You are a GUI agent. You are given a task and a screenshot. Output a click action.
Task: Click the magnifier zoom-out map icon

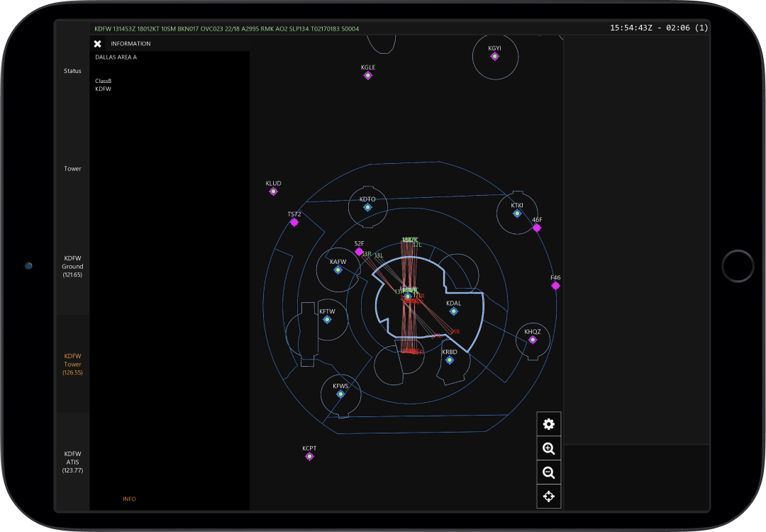pos(549,472)
